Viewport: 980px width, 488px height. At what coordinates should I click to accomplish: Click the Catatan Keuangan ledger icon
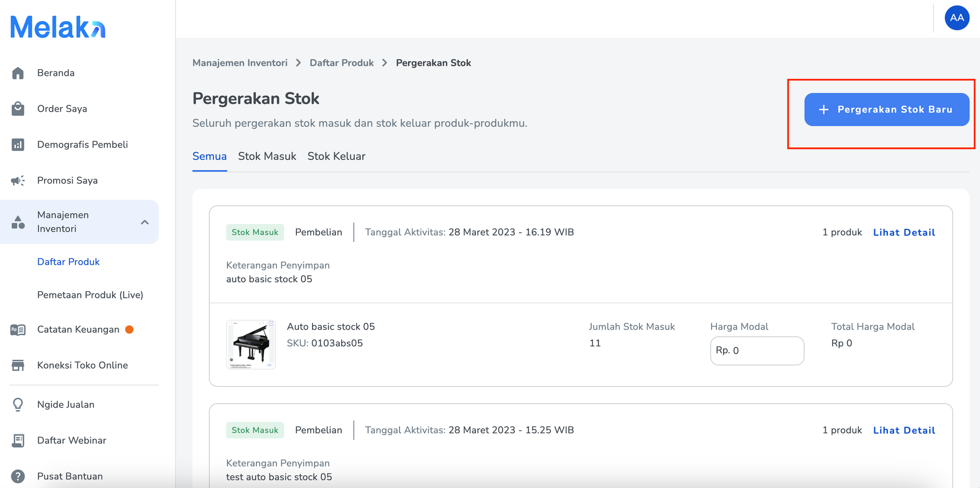pyautogui.click(x=18, y=330)
